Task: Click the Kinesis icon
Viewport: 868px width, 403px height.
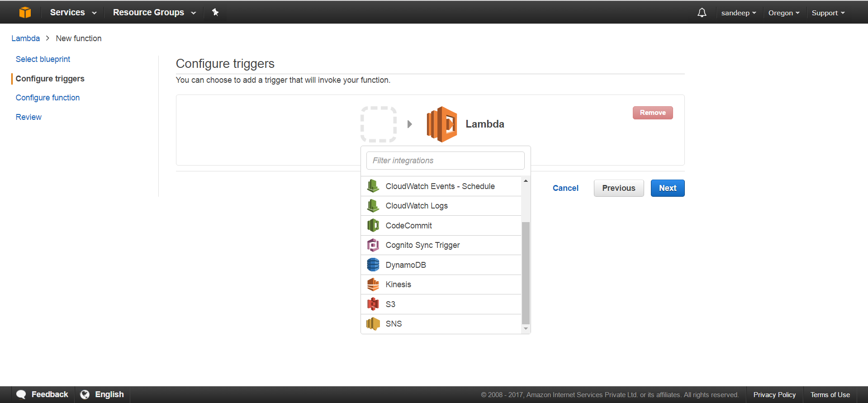Action: (x=373, y=284)
